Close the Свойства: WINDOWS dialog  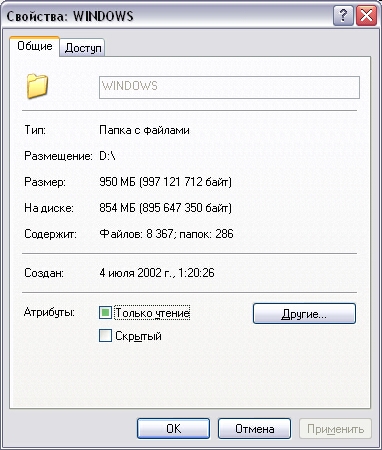click(366, 16)
